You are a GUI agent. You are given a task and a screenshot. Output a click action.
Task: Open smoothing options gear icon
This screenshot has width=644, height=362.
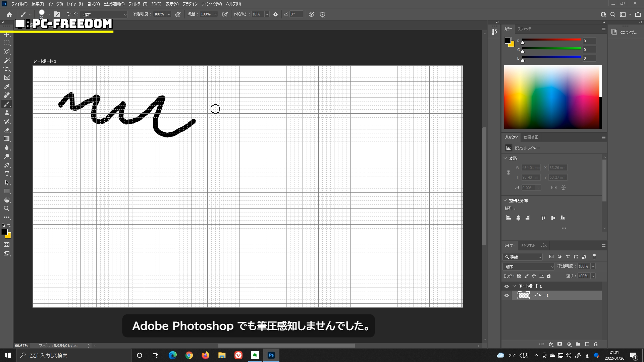(x=276, y=14)
